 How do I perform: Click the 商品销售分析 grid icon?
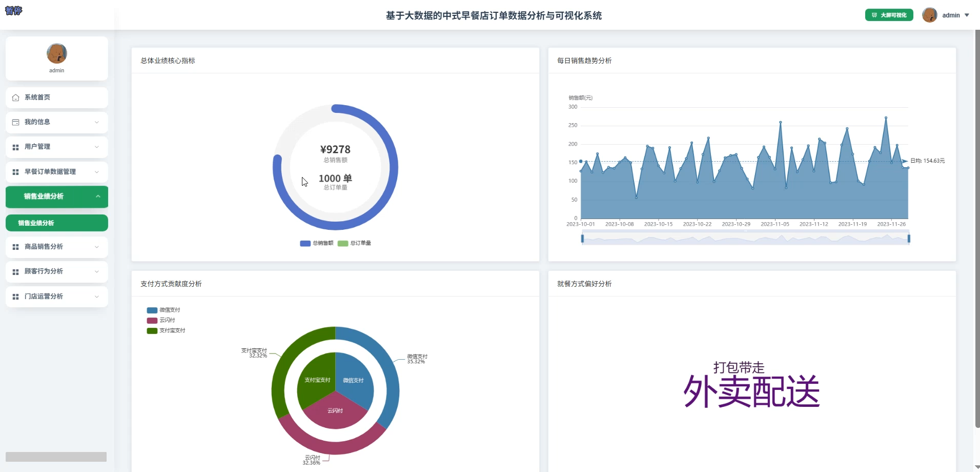tap(15, 247)
